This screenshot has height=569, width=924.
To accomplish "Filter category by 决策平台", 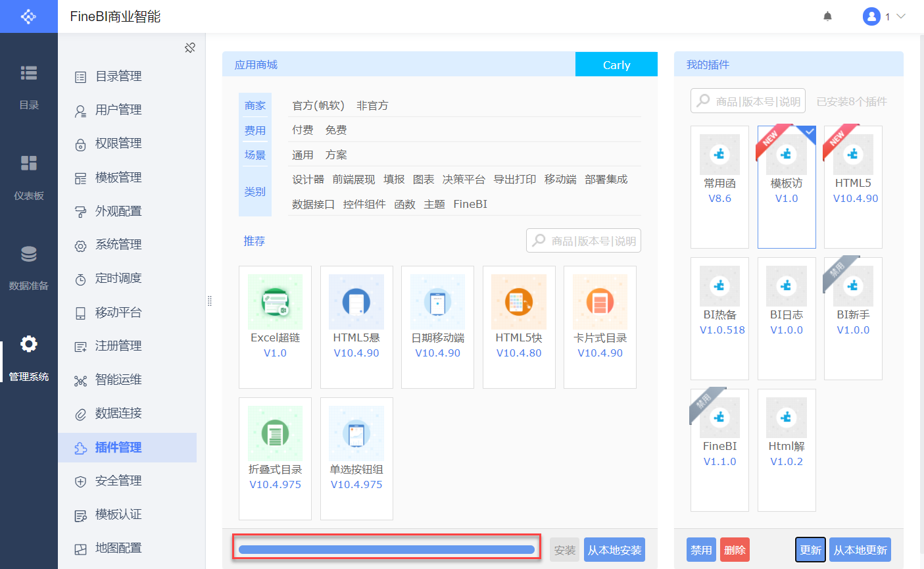I will point(464,180).
